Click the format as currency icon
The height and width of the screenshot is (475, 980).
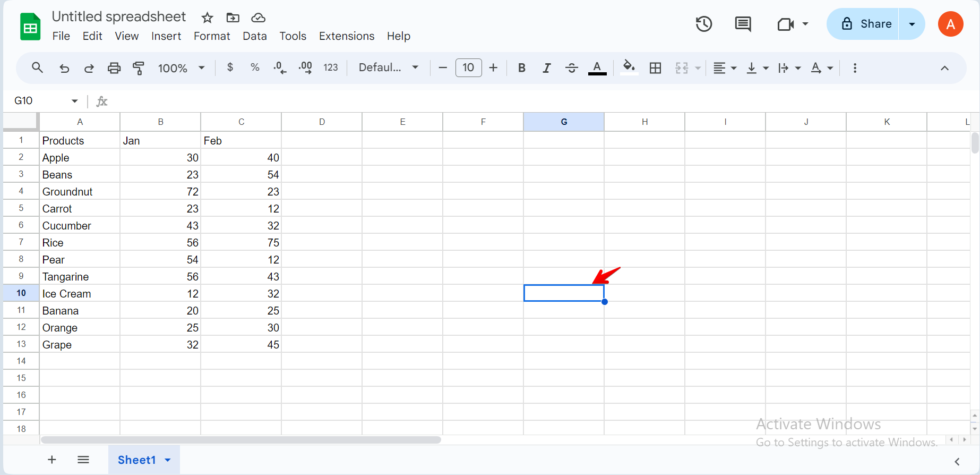click(230, 67)
